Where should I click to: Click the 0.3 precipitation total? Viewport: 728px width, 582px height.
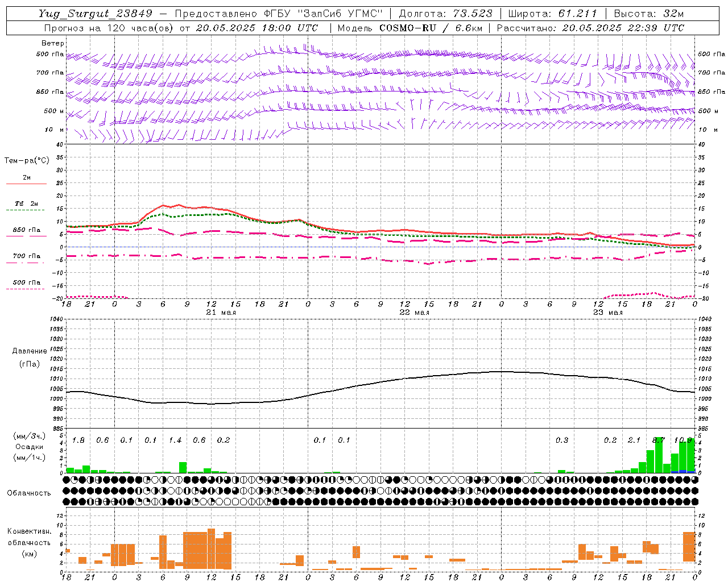[562, 440]
